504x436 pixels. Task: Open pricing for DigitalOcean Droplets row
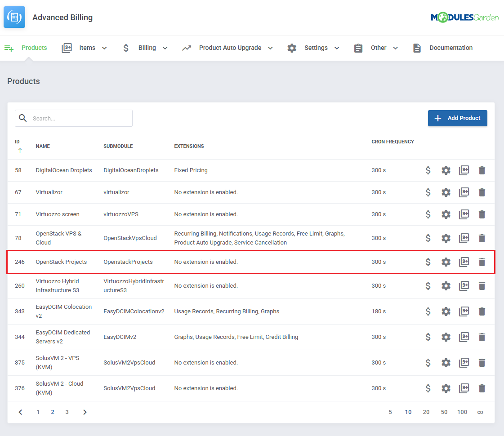point(428,170)
